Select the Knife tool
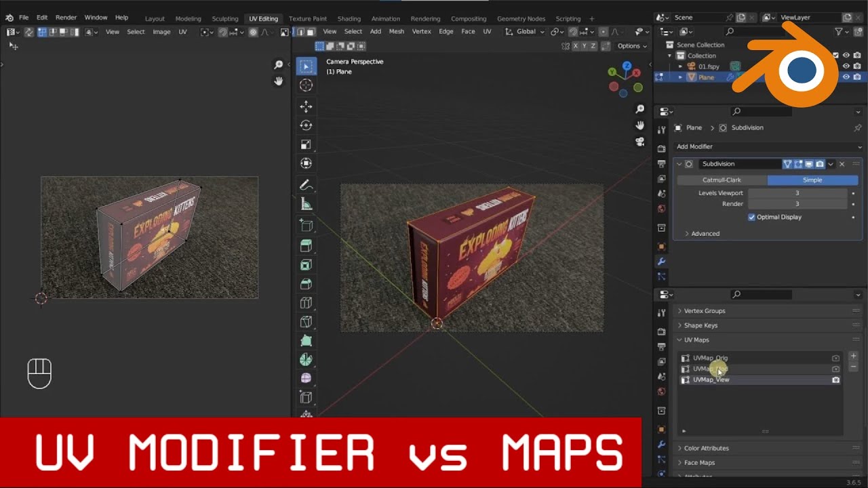868x488 pixels. (306, 322)
